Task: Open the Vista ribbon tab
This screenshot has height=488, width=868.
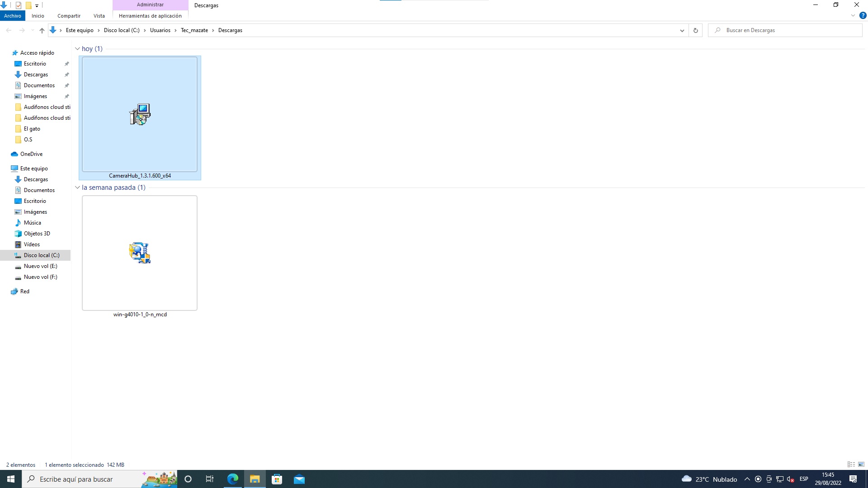Action: click(99, 16)
